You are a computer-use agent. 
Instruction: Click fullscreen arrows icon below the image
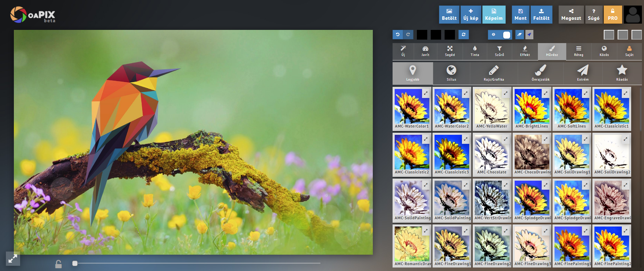click(x=13, y=258)
